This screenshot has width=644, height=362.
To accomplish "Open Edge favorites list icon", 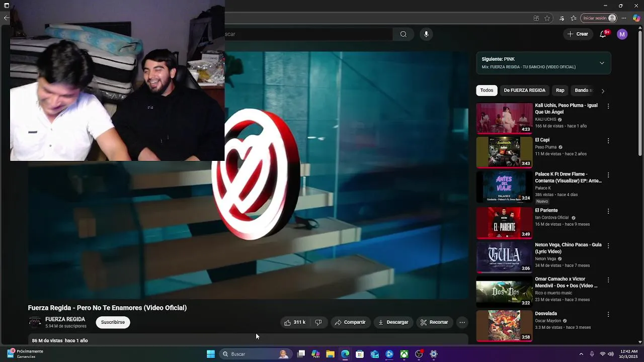I will [x=574, y=18].
